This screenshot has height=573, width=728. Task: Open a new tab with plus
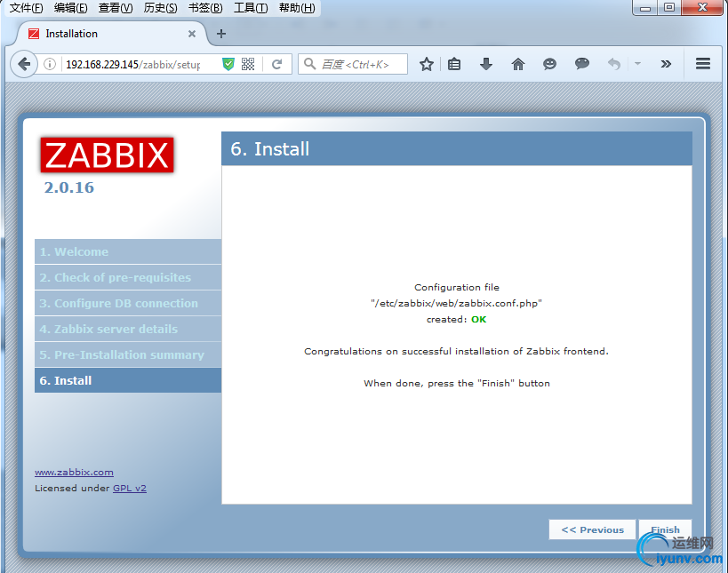coord(221,34)
